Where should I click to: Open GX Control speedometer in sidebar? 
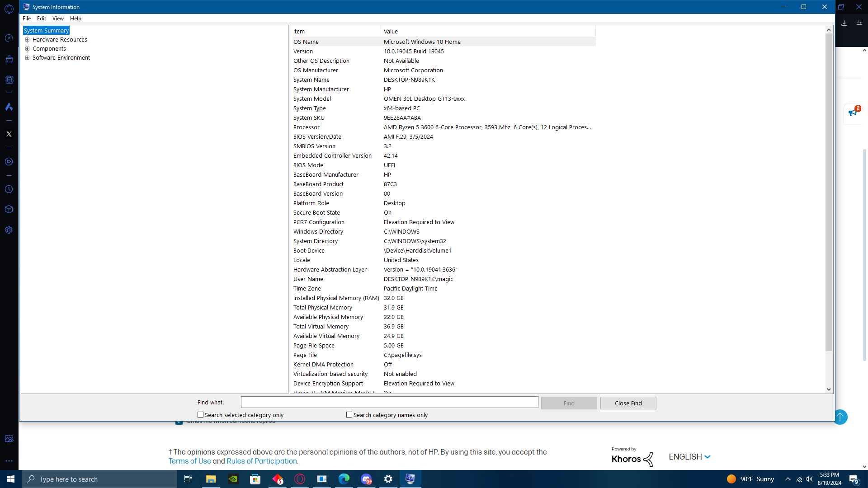[9, 38]
